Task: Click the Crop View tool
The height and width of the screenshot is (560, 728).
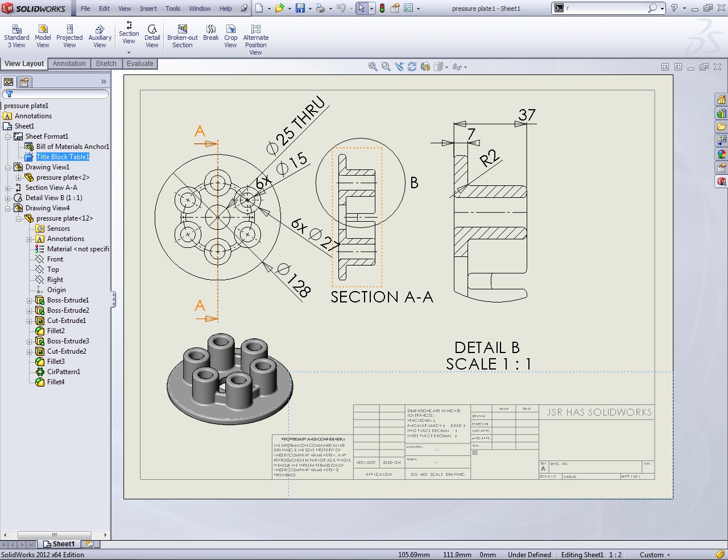Action: coord(230,36)
